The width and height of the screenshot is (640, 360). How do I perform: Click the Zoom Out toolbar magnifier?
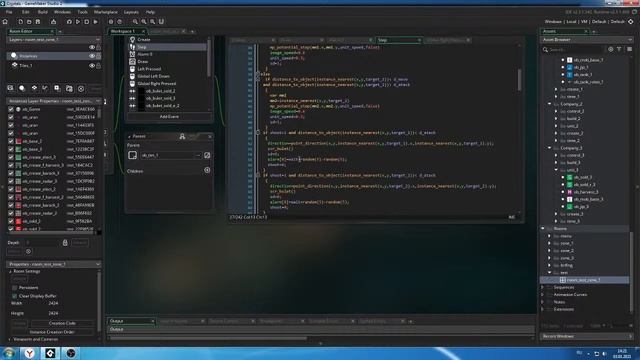pos(135,22)
